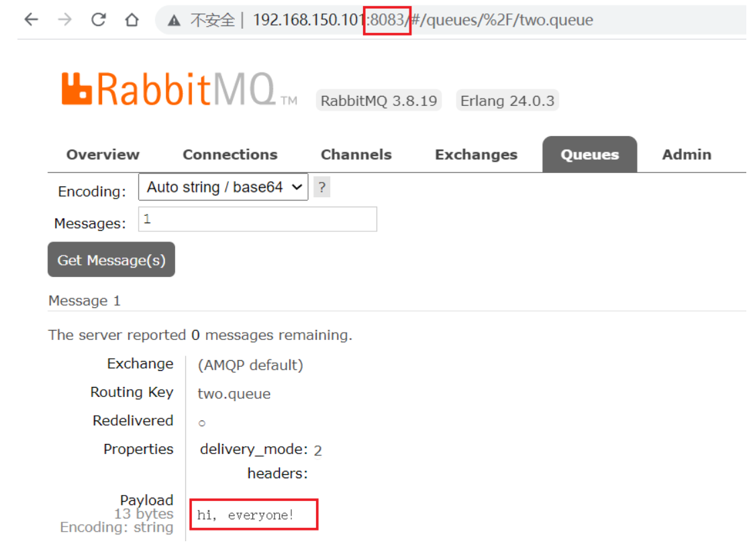Go to the Admin tab
This screenshot has width=751, height=560.
pos(687,155)
